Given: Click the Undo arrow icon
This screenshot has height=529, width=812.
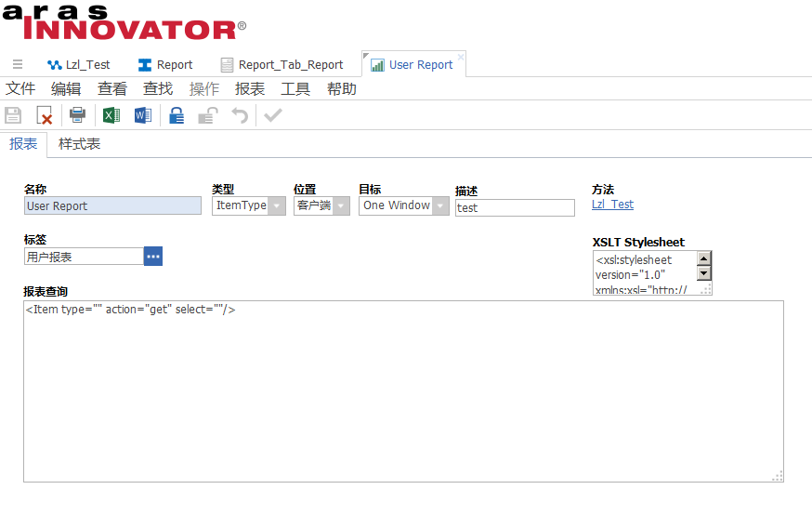Looking at the screenshot, I should (240, 115).
